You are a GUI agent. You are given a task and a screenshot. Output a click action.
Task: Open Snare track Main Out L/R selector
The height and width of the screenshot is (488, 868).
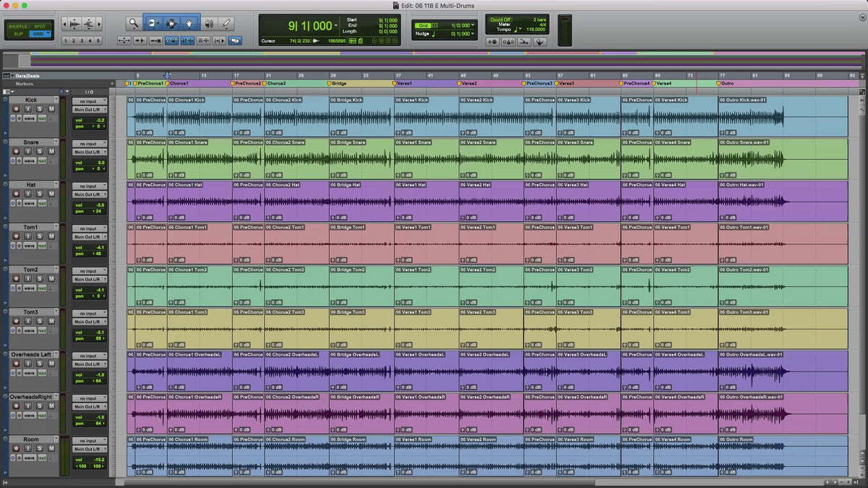tap(89, 152)
